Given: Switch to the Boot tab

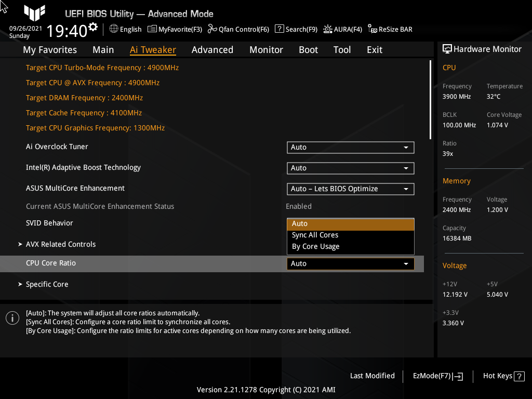Looking at the screenshot, I should 308,49.
